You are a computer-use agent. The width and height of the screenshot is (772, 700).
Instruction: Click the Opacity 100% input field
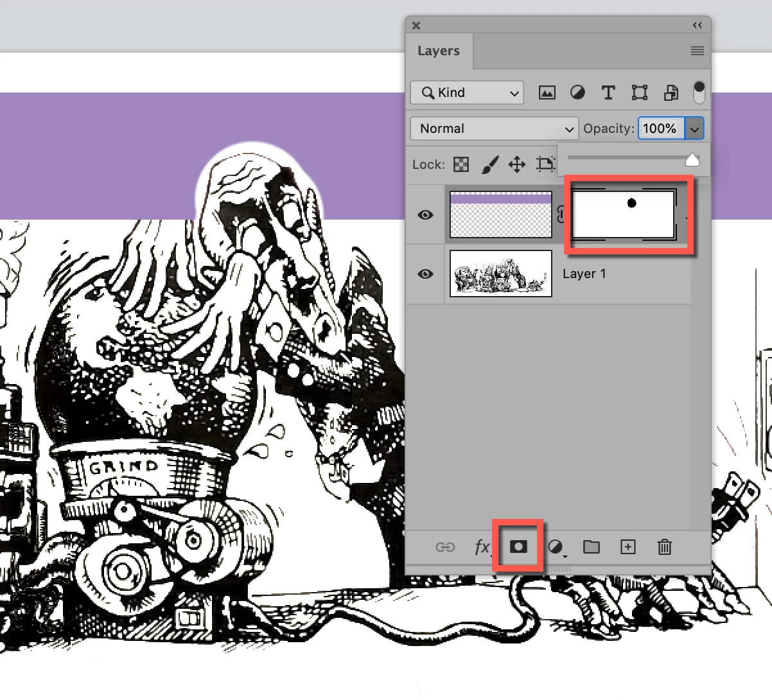pos(662,128)
